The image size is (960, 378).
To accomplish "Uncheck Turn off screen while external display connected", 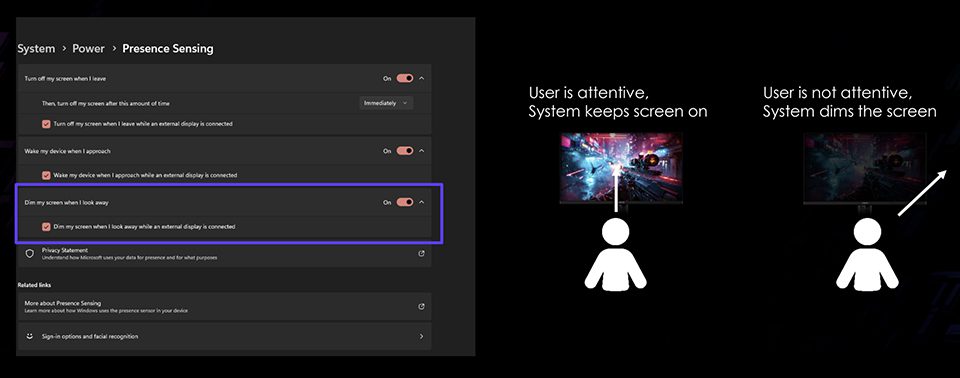I will (46, 124).
